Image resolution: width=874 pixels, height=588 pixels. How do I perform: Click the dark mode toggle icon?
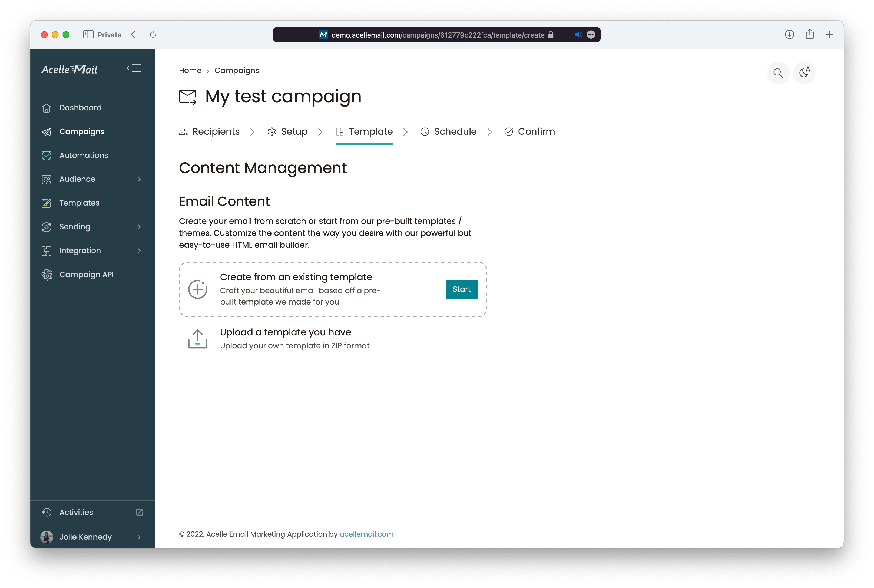[x=805, y=73]
